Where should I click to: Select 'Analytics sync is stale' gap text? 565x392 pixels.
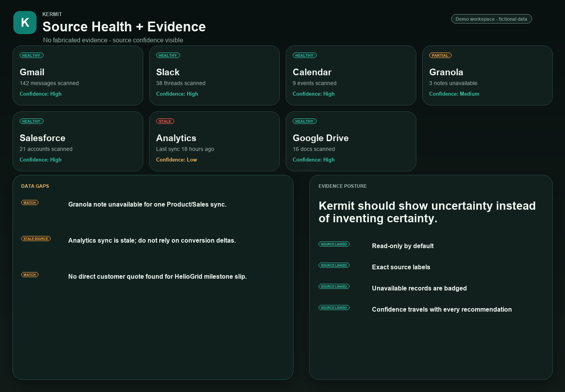coord(152,240)
